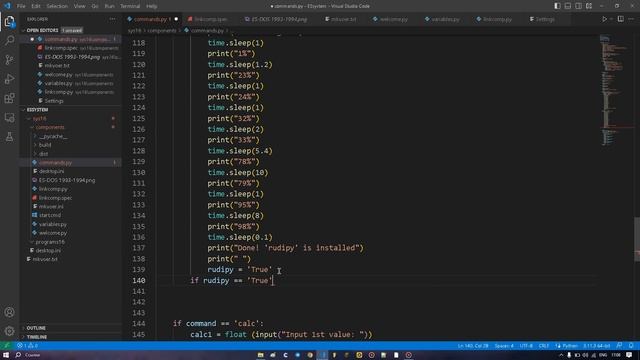The height and width of the screenshot is (360, 640).
Task: Open the View menu
Action: (80, 6)
